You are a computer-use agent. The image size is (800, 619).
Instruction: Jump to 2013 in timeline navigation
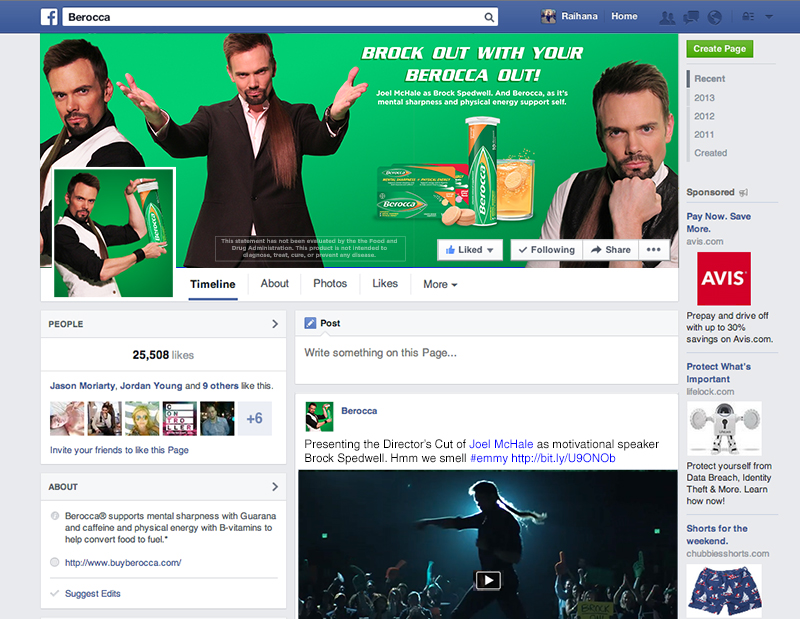[x=704, y=97]
